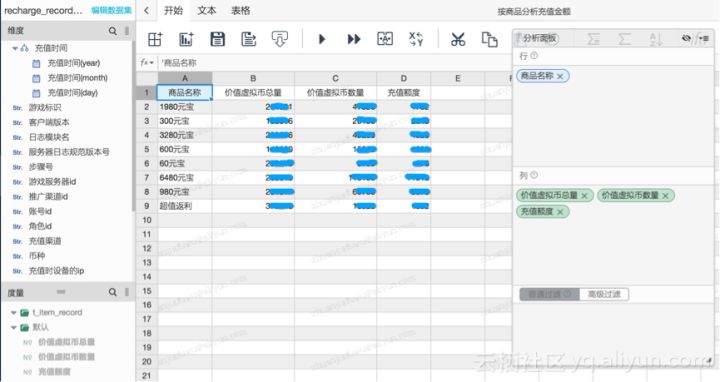Click the fast-forward run-all icon
This screenshot has width=720, height=382.
pyautogui.click(x=354, y=39)
